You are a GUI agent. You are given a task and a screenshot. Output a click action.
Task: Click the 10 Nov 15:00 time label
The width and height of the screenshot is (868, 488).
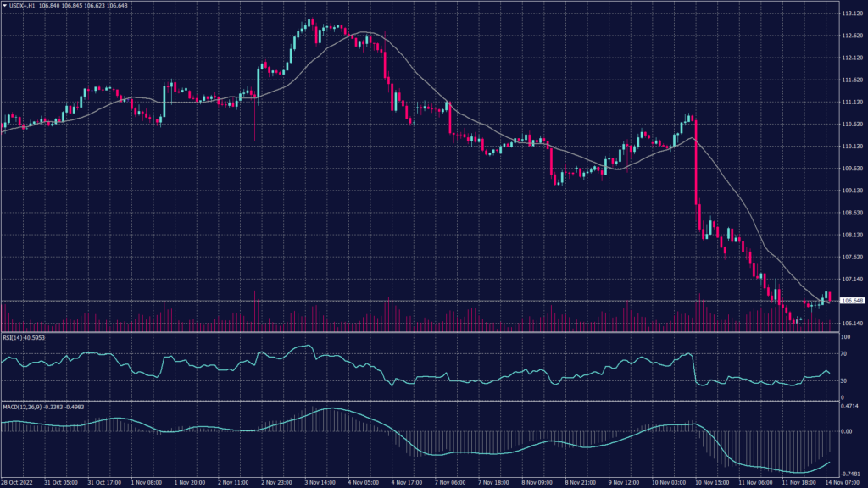[711, 482]
